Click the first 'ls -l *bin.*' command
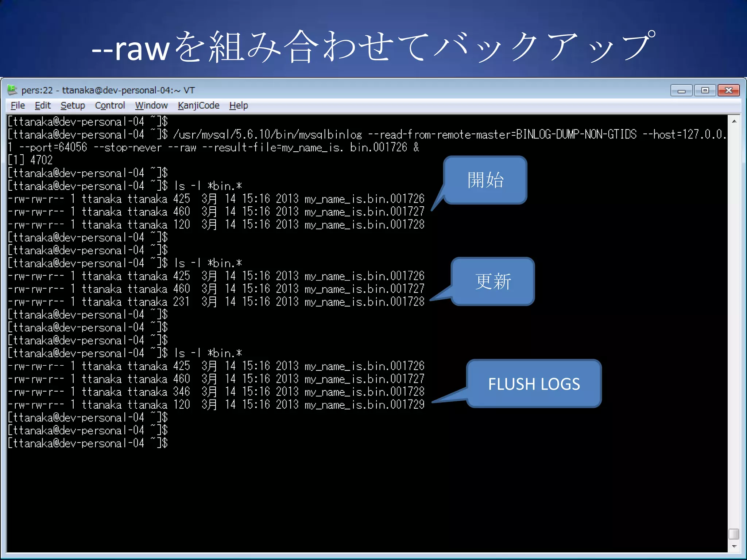 point(208,186)
